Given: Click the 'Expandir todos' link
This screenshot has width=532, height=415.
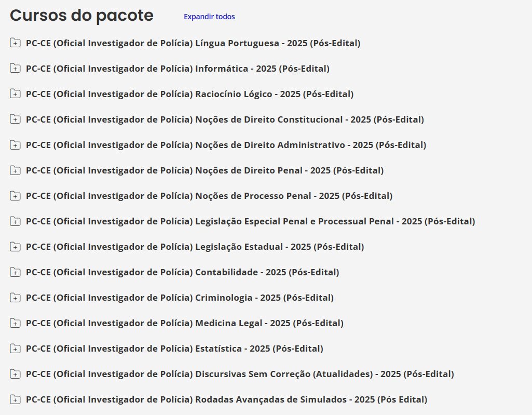Looking at the screenshot, I should [x=209, y=17].
